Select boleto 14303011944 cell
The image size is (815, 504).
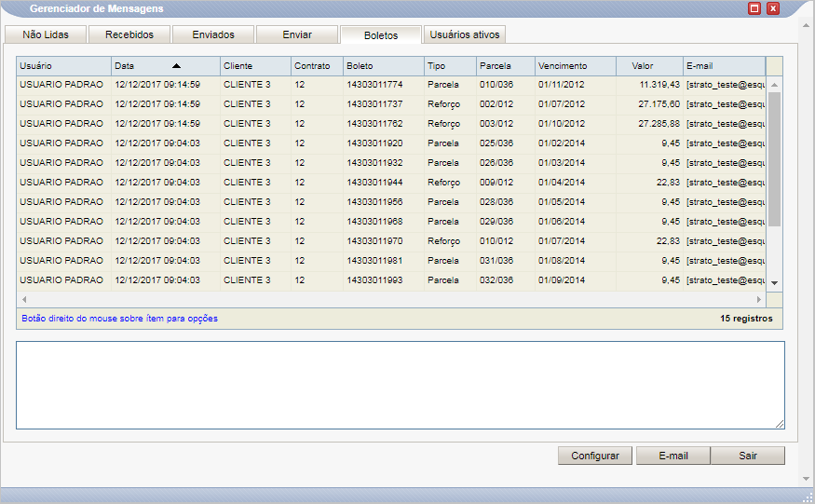click(x=384, y=183)
